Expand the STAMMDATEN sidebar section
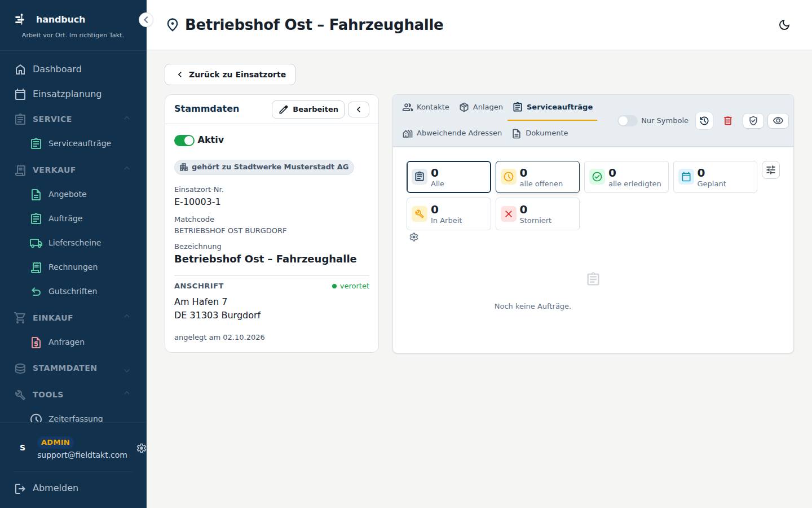Screen dimensions: 812x508 (x=73, y=368)
